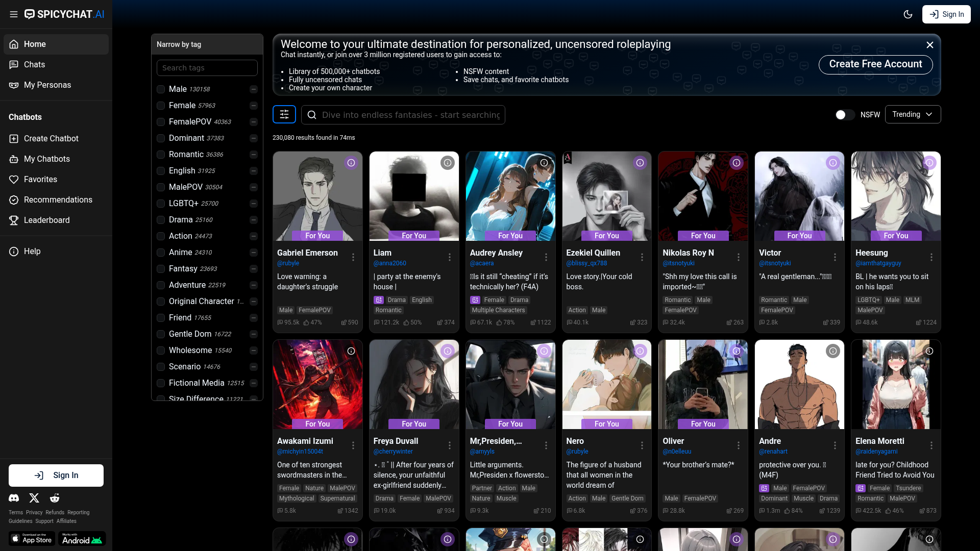980x551 pixels.
Task: Click info icon on Liam card
Action: (448, 163)
